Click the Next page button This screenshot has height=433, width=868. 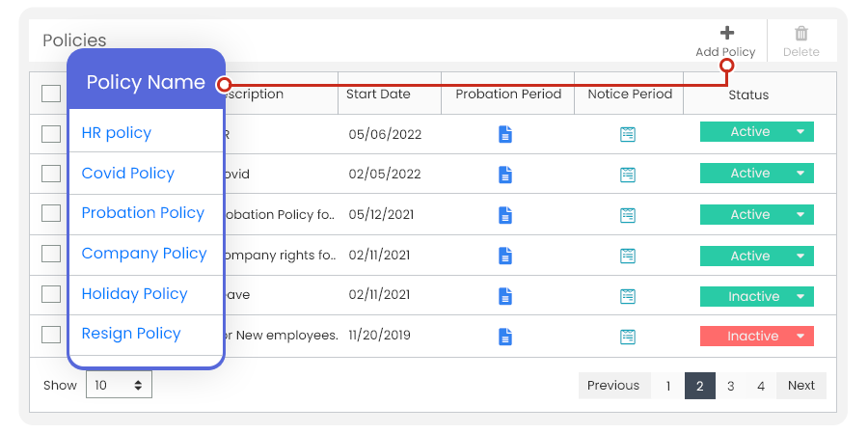tap(801, 386)
